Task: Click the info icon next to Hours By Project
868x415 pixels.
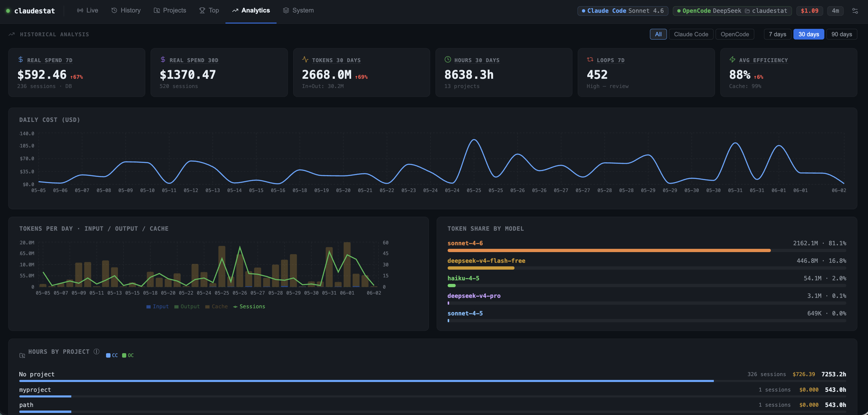Action: [x=96, y=351]
